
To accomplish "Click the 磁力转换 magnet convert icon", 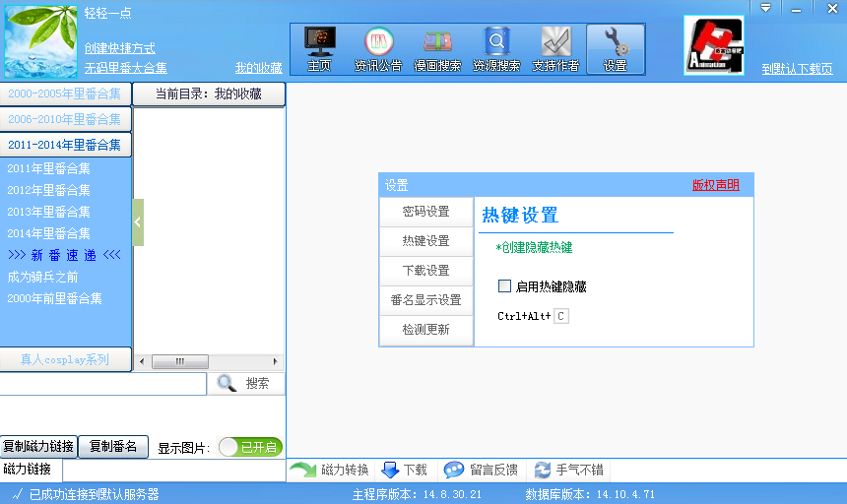I will point(303,471).
